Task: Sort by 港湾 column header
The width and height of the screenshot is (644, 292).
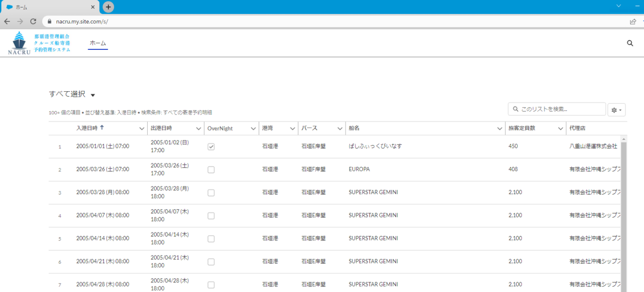Action: coord(267,128)
